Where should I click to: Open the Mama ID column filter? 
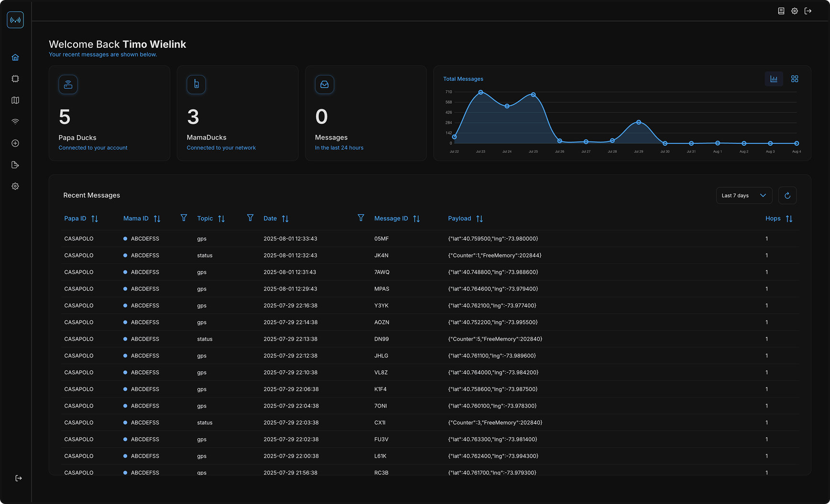184,218
